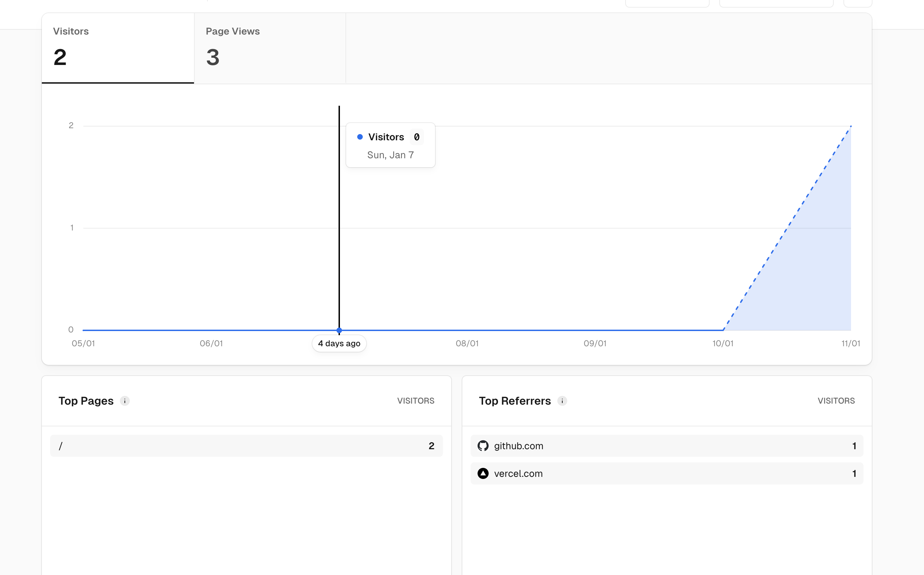The image size is (924, 575).
Task: Switch to the Visitors tab
Action: (x=118, y=48)
